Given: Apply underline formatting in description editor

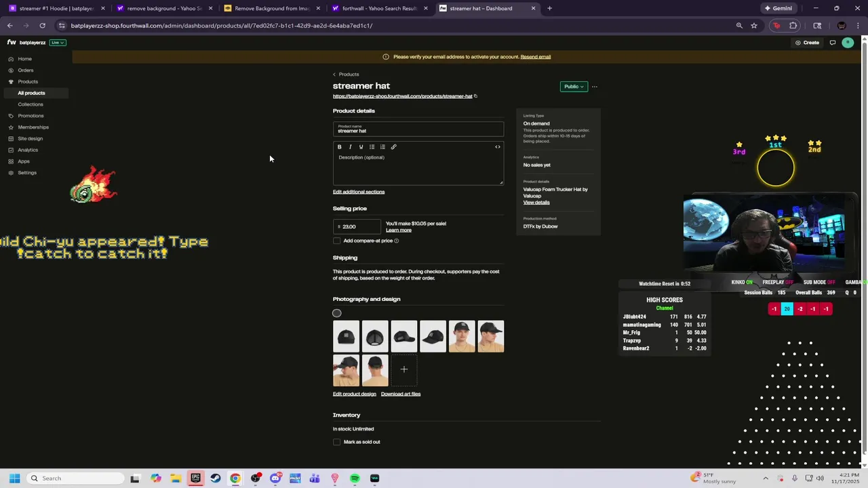Looking at the screenshot, I should [x=361, y=147].
